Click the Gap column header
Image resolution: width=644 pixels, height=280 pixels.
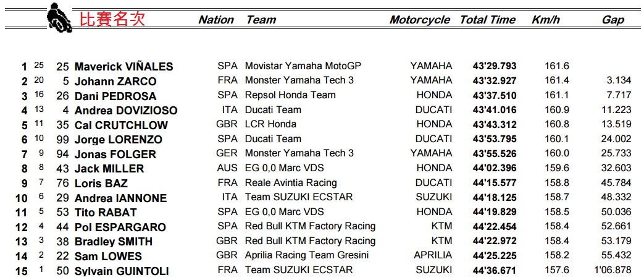(613, 20)
